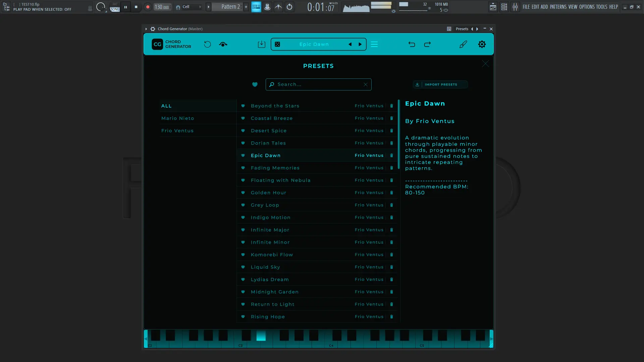Click the redo arrow in the plugin header

coord(427,44)
